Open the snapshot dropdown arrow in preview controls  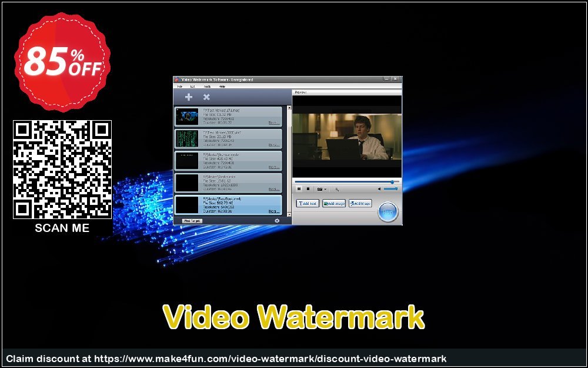coord(325,189)
